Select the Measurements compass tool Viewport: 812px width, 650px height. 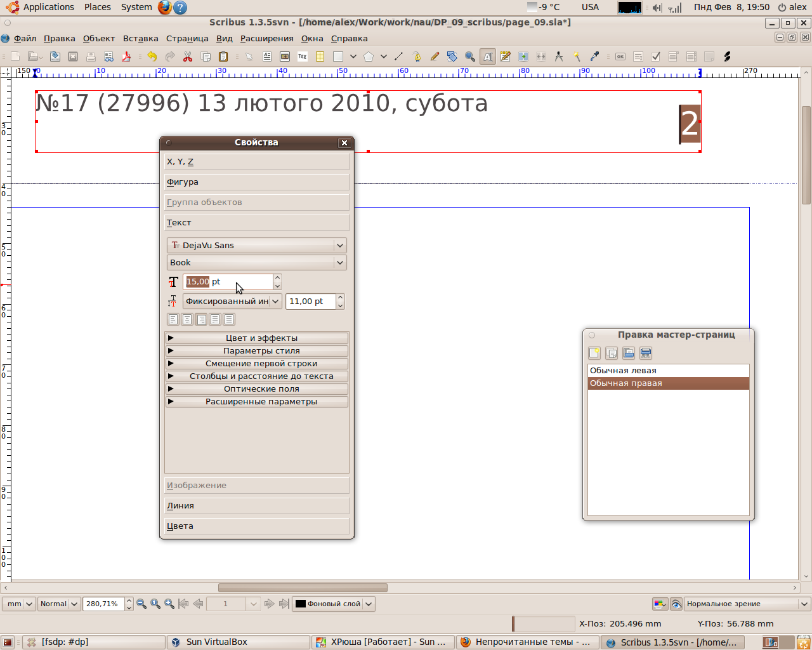(559, 56)
